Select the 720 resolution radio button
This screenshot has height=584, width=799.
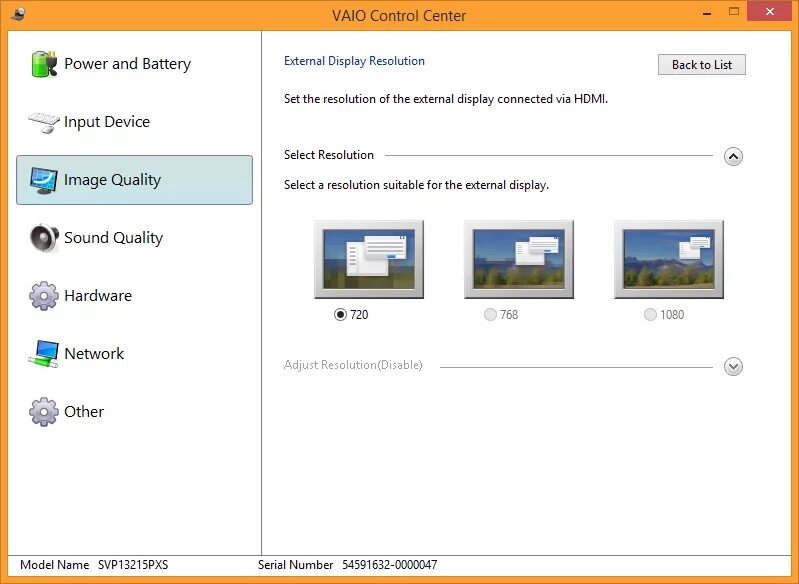tap(340, 314)
